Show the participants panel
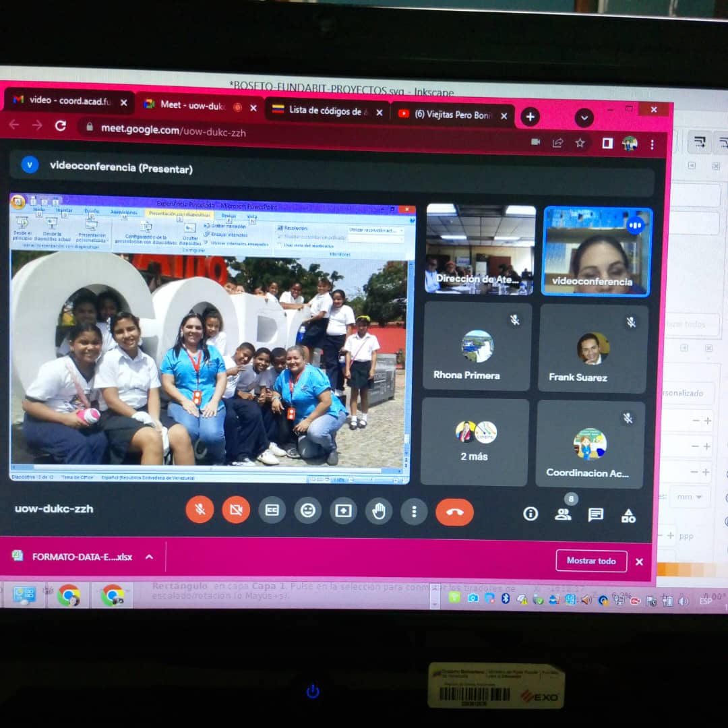This screenshot has height=728, width=728. tap(563, 514)
